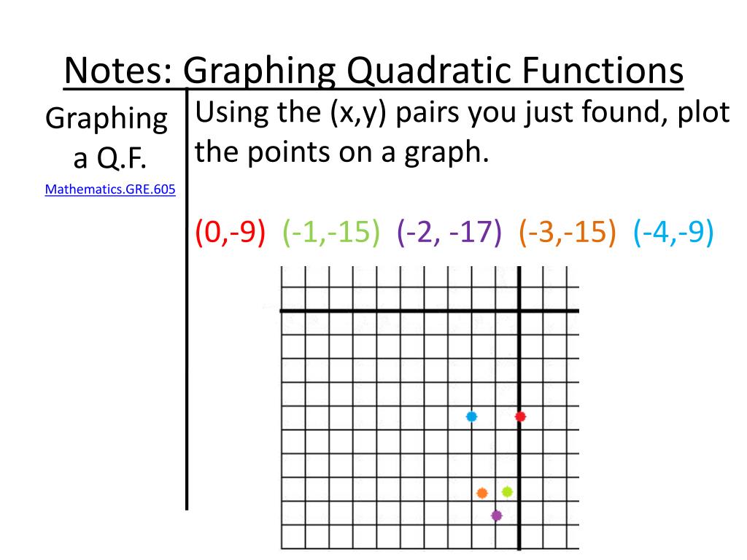
Task: Click the slide title "Notes: Graphing Quadratic Functions"
Action: pyautogui.click(x=373, y=71)
